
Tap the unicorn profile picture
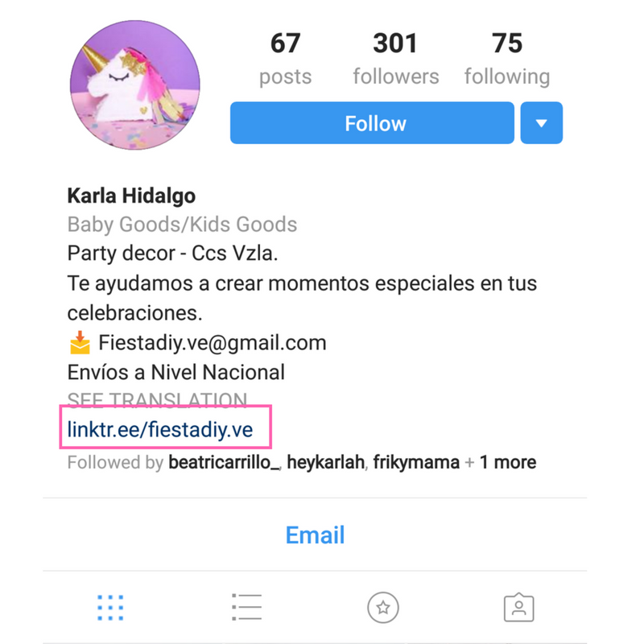(134, 85)
